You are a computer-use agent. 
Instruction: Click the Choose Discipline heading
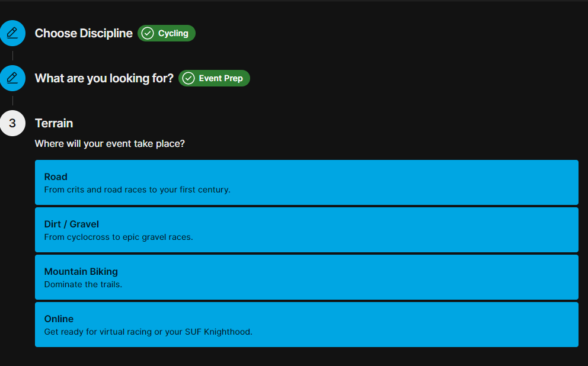(84, 33)
